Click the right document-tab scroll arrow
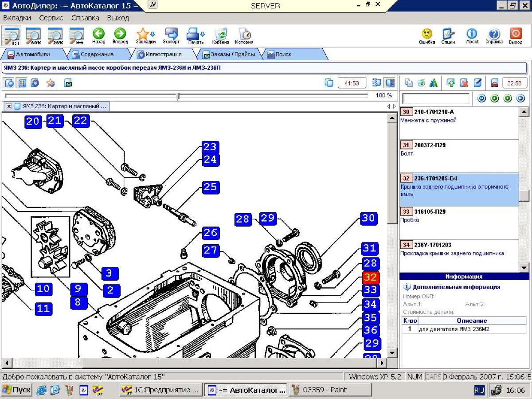The height and width of the screenshot is (399, 532). click(x=395, y=106)
